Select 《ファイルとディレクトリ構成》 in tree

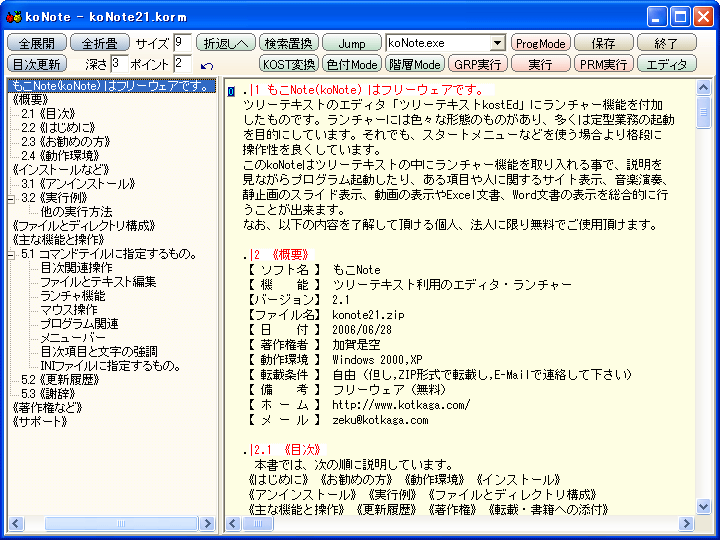tap(84, 225)
